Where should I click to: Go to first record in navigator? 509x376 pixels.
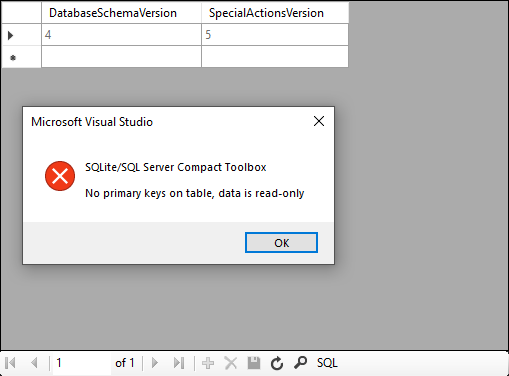point(10,363)
